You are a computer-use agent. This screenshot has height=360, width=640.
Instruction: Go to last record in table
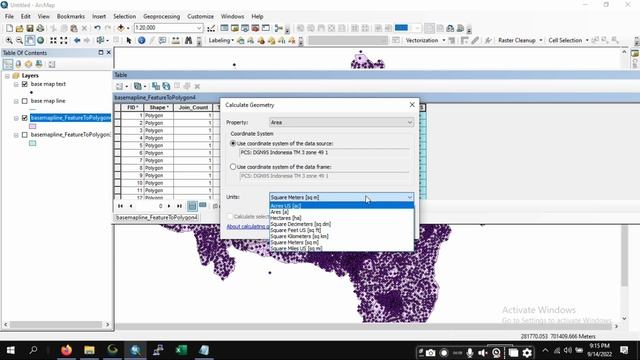pos(179,206)
